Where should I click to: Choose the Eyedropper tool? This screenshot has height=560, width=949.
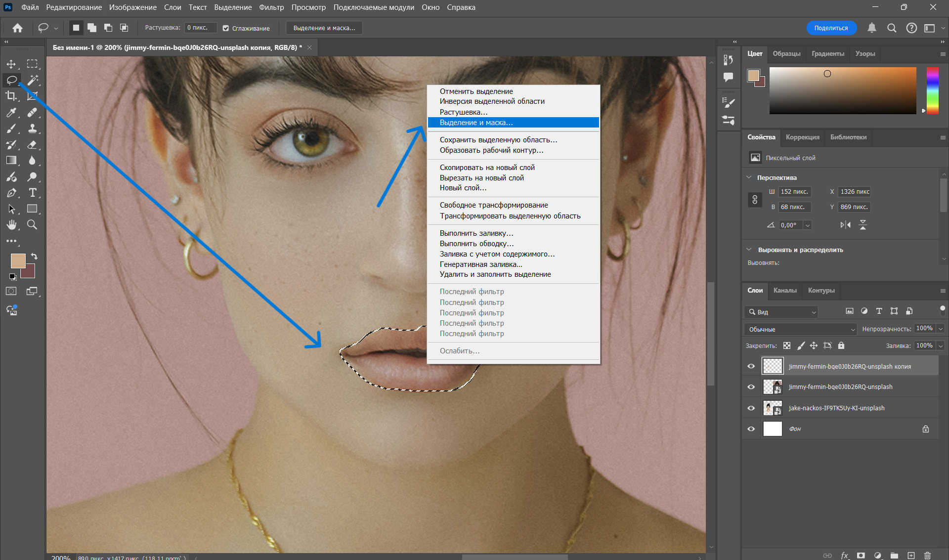(x=12, y=113)
